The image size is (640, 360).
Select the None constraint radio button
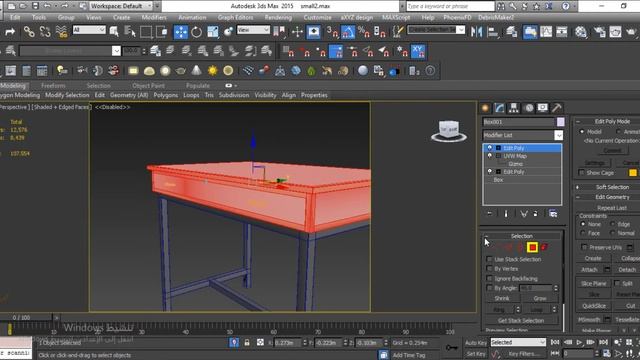pos(583,224)
